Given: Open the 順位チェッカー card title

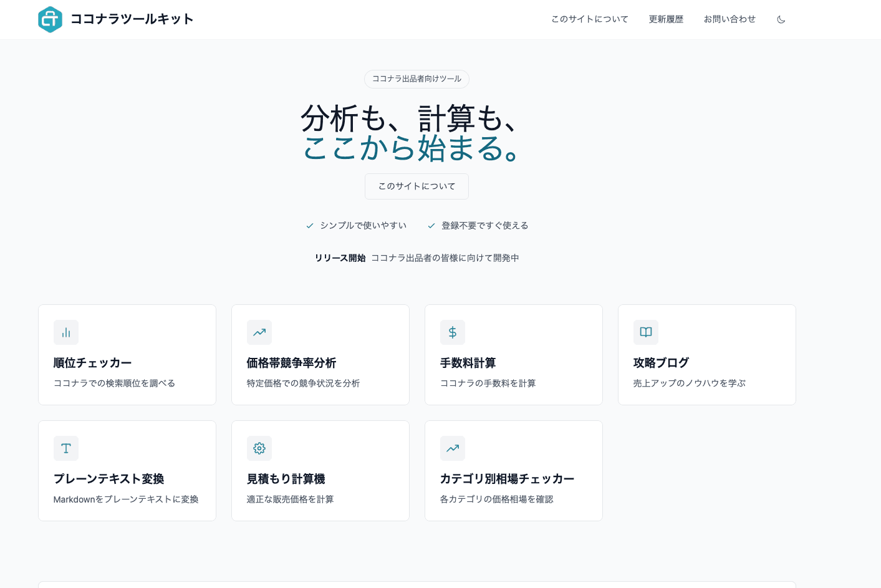Looking at the screenshot, I should click(x=92, y=363).
